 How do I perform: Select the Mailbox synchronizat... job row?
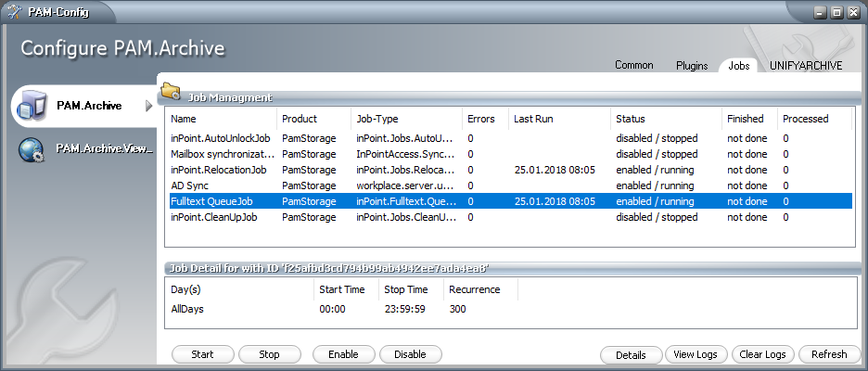(510, 154)
